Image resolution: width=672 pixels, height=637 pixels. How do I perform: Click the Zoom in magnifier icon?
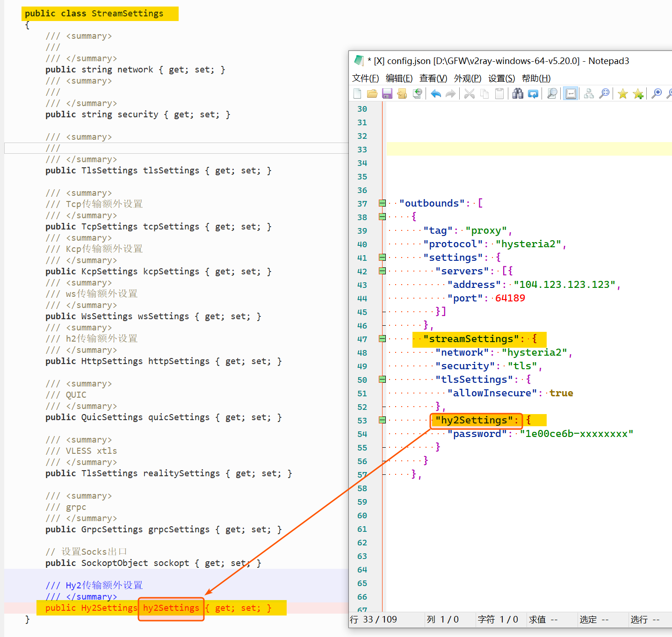[x=657, y=94]
